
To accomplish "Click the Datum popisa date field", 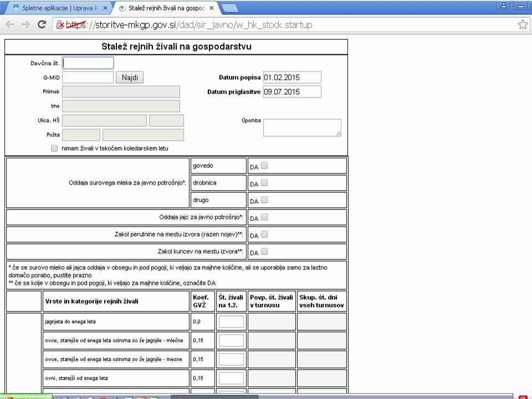I will tap(292, 78).
